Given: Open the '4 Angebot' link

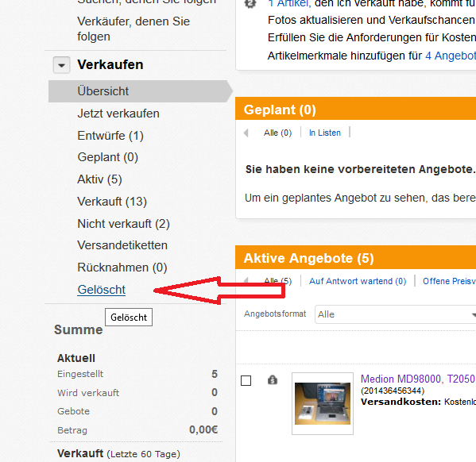Looking at the screenshot, I should coord(451,56).
